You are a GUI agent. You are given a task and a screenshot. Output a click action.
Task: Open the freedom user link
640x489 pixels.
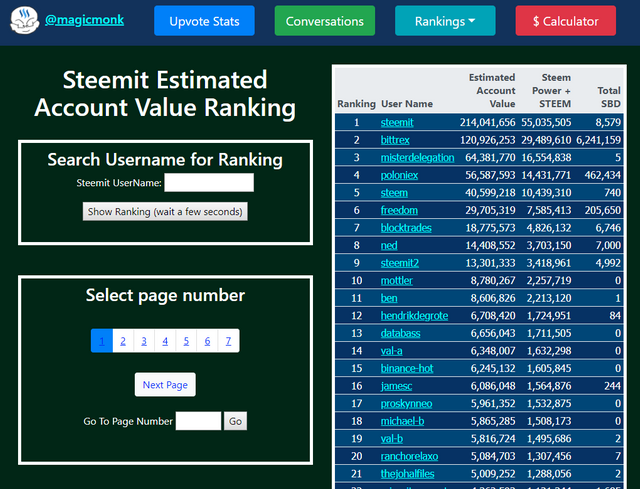point(399,210)
